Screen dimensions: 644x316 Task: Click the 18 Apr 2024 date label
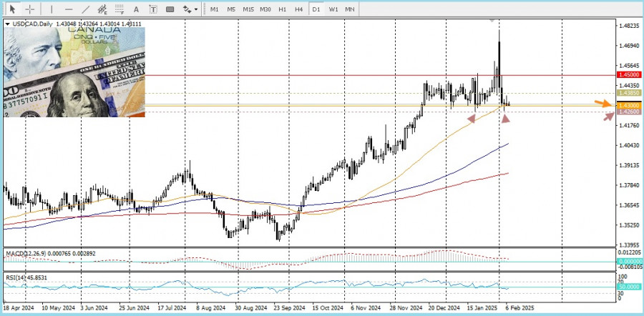point(19,307)
